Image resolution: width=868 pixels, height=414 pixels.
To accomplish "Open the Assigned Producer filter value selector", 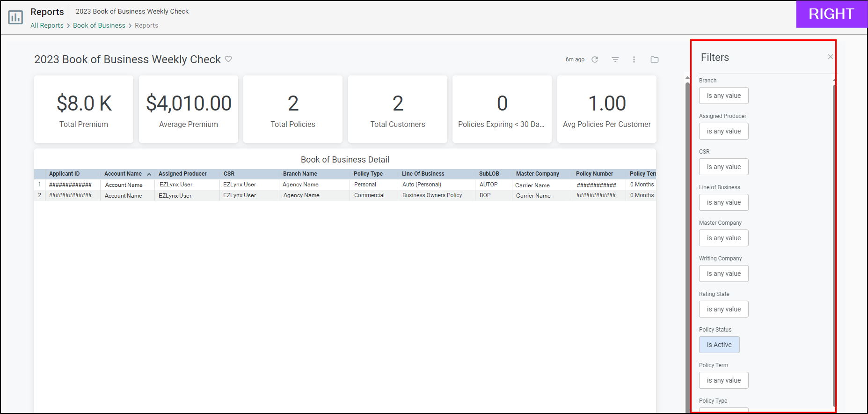I will [723, 131].
